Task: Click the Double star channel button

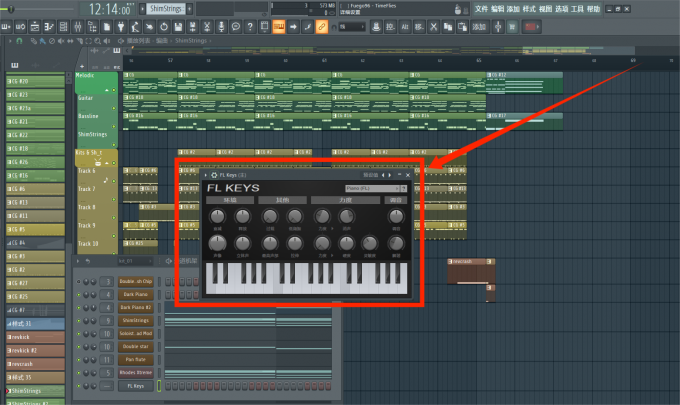Action: click(136, 346)
